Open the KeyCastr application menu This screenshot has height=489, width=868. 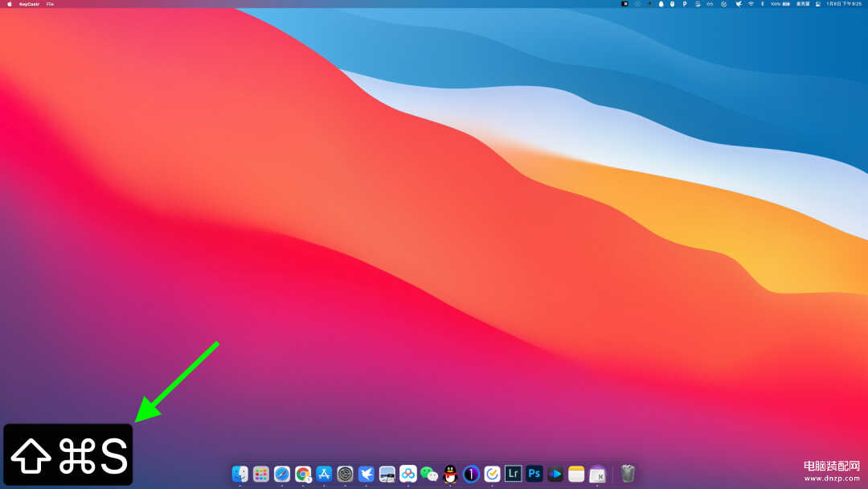click(x=30, y=4)
